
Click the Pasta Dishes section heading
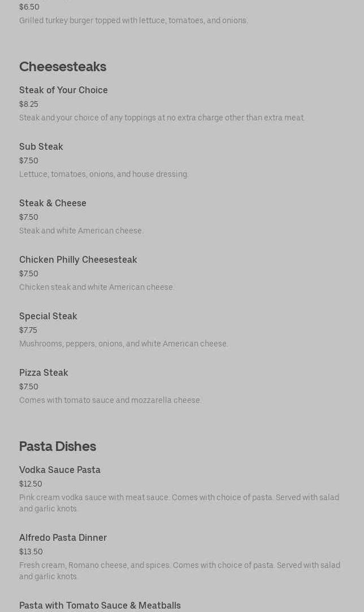[58, 446]
